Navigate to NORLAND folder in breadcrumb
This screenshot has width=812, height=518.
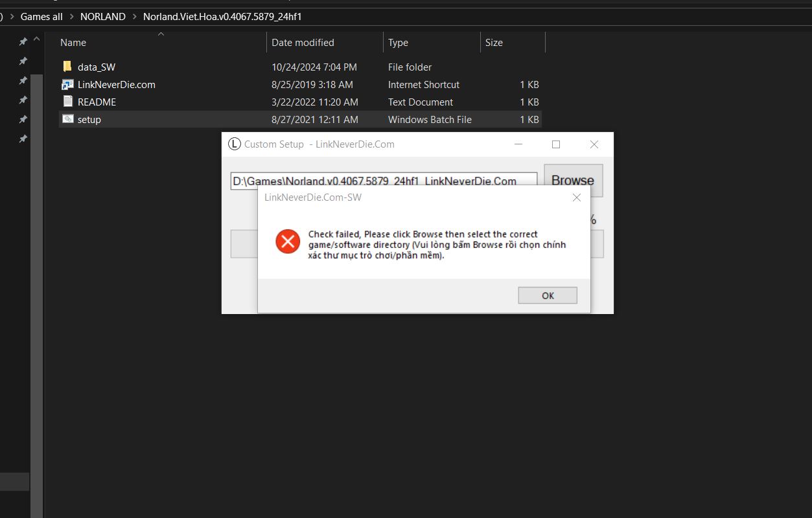(x=102, y=17)
